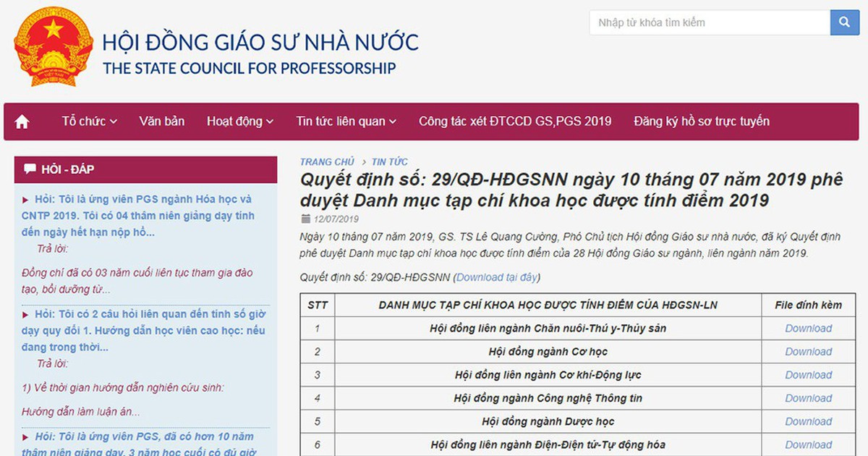The image size is (868, 456).
Task: Click the date text 12/07/2019
Action: tap(336, 219)
